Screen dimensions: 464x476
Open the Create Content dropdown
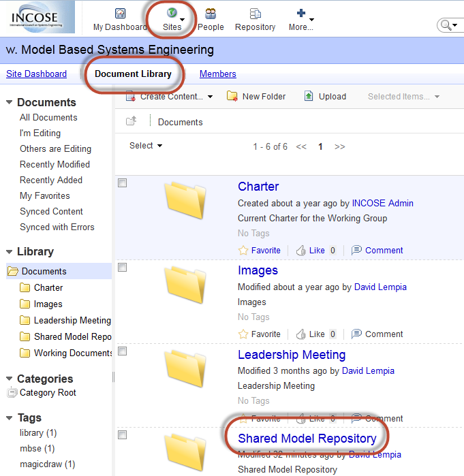coord(210,97)
